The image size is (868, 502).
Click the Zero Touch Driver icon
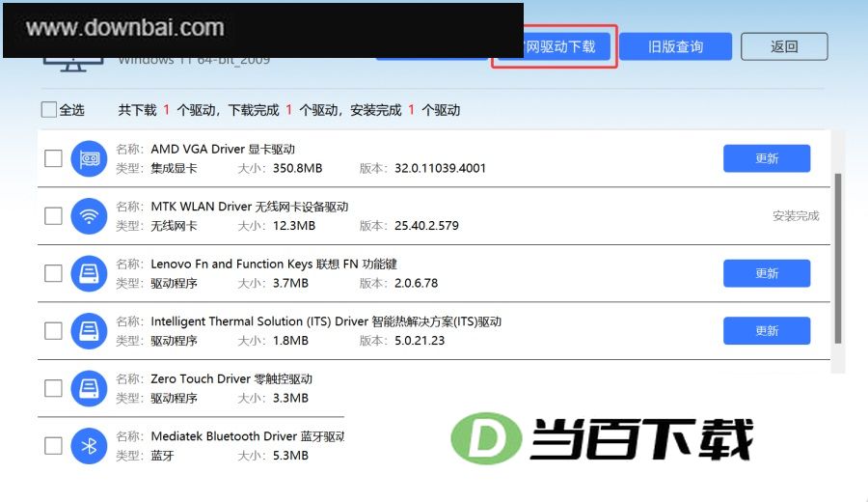point(89,388)
